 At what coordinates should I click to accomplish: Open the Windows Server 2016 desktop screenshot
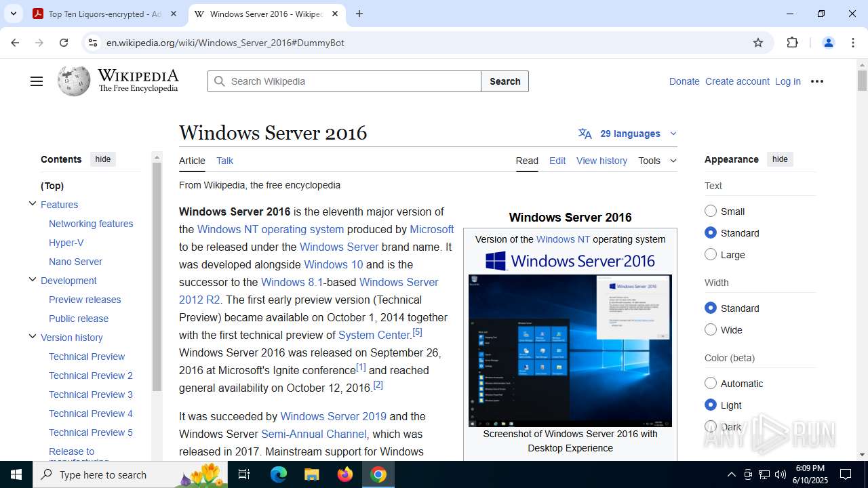pyautogui.click(x=570, y=350)
